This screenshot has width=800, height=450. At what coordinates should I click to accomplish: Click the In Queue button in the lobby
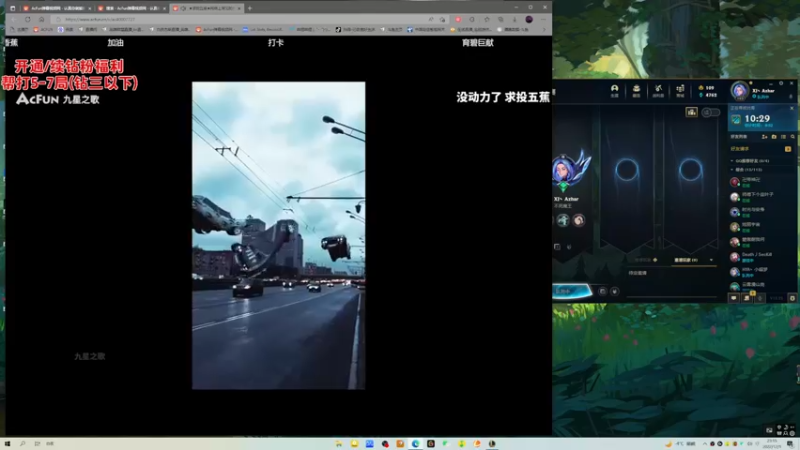click(570, 291)
